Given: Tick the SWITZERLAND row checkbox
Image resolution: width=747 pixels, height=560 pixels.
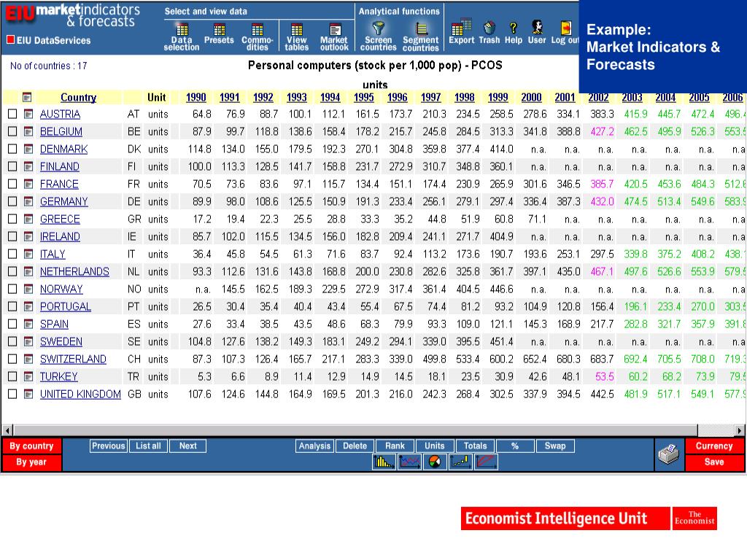Looking at the screenshot, I should [x=12, y=359].
